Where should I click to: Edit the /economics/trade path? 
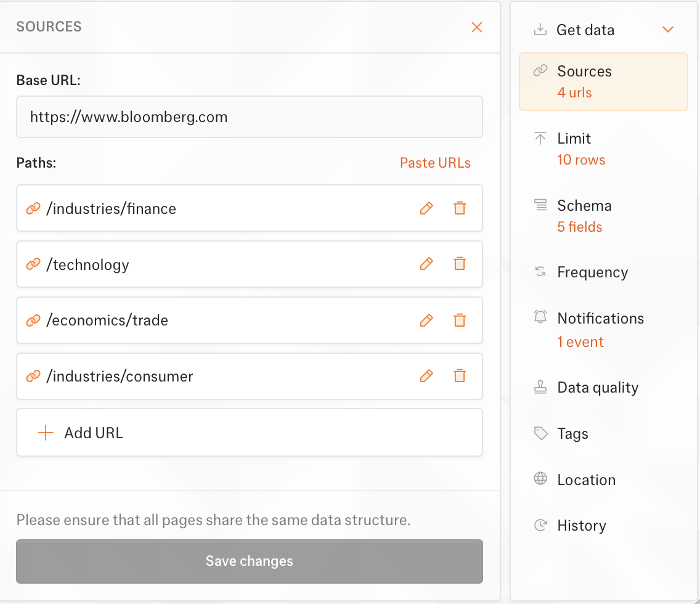pos(426,320)
